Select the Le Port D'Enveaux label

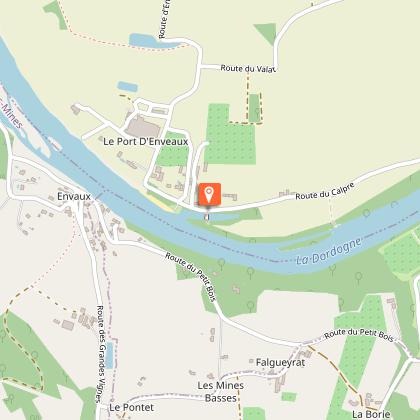[146, 142]
